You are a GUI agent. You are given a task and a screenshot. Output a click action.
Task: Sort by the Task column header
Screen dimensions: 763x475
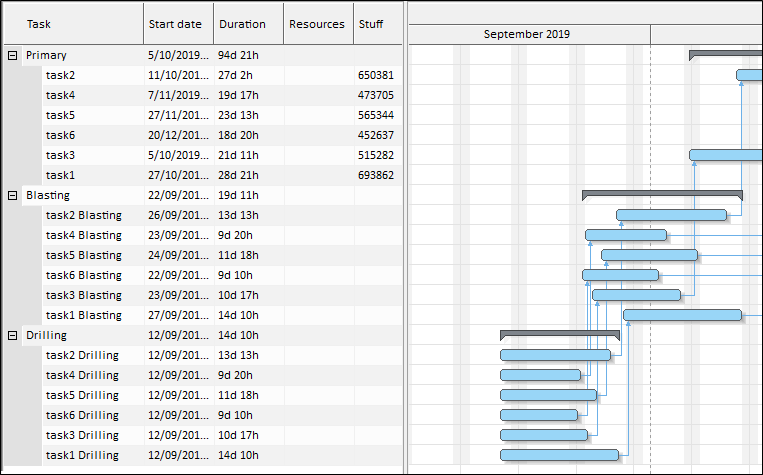coord(74,24)
